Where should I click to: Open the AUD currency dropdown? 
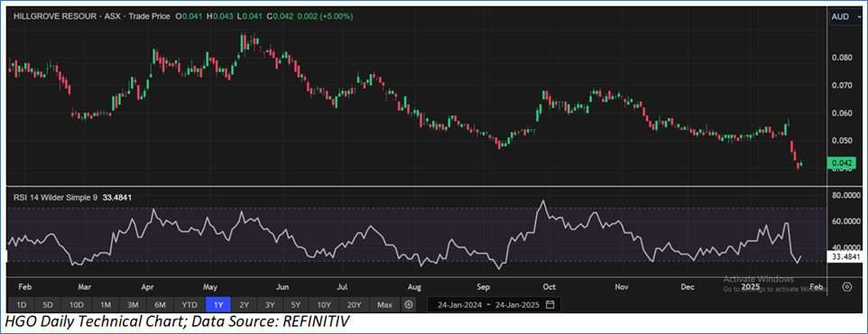click(x=846, y=17)
